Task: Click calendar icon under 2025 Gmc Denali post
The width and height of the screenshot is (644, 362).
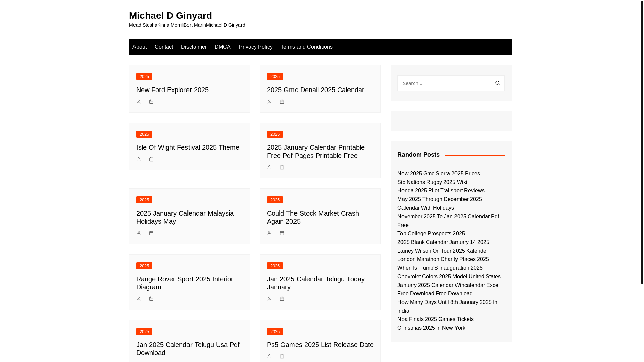Action: coord(282,102)
